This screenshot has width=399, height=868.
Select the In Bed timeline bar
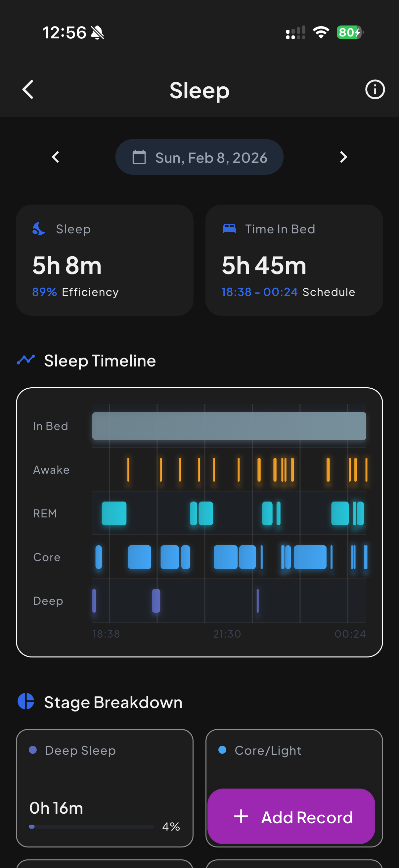click(229, 426)
